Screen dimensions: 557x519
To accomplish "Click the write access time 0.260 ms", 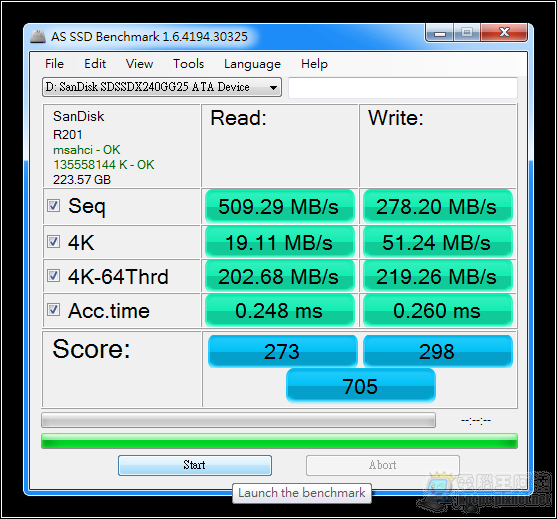I will (438, 310).
